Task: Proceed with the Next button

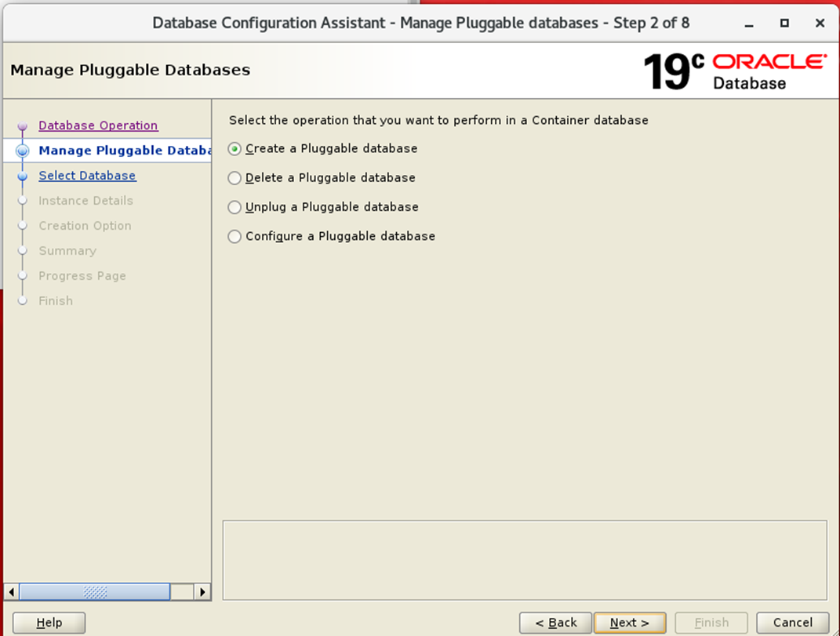Action: [630, 623]
